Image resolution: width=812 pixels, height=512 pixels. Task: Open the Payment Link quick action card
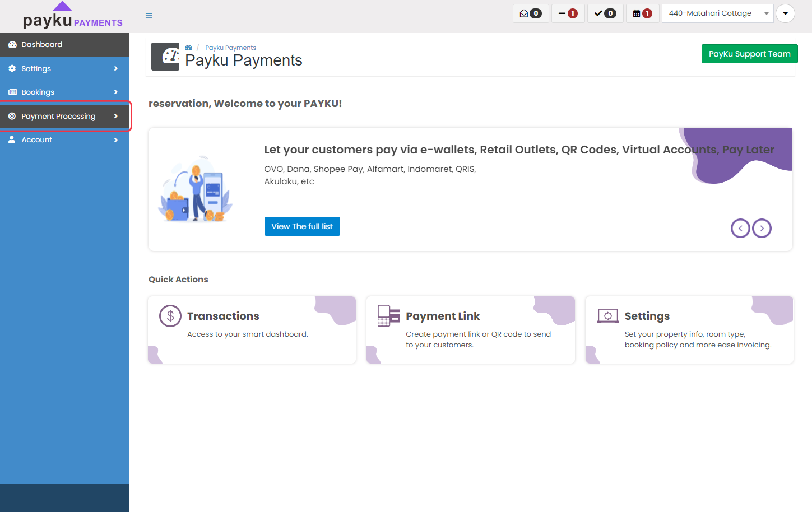471,330
